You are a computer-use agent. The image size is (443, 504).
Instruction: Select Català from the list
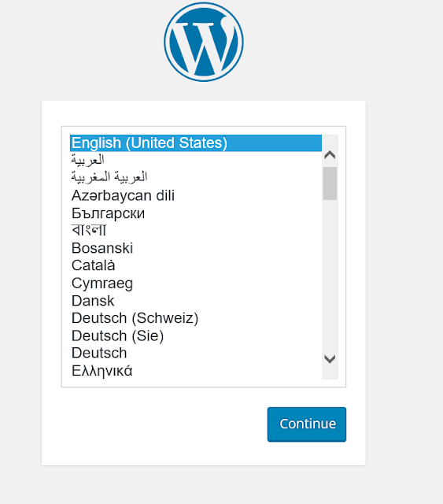pos(196,265)
